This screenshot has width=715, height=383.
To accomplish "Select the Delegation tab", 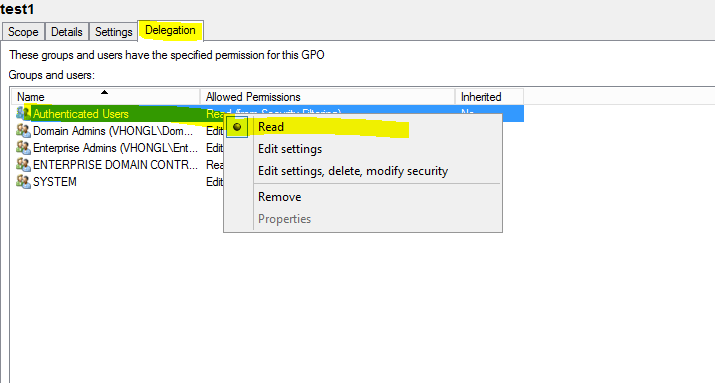I will [x=170, y=30].
